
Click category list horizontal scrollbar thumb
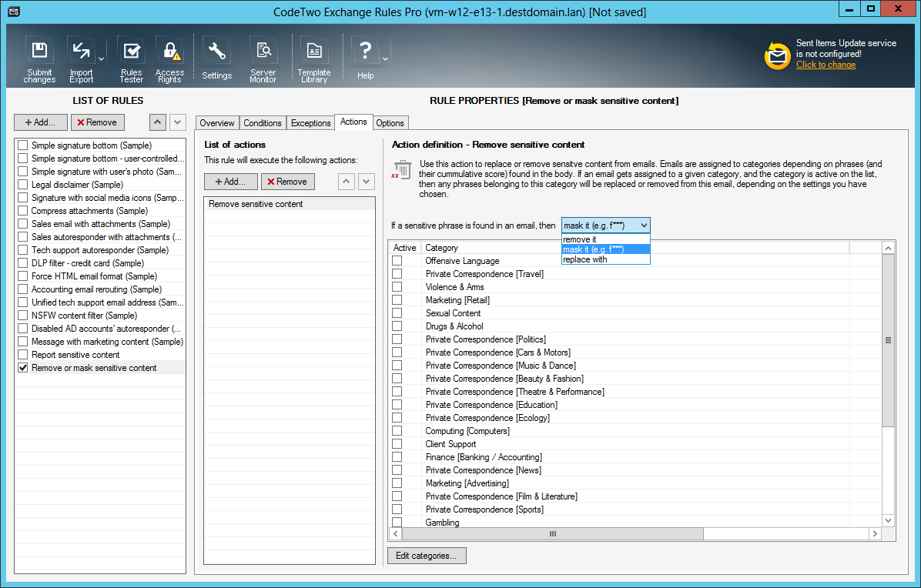(x=553, y=533)
